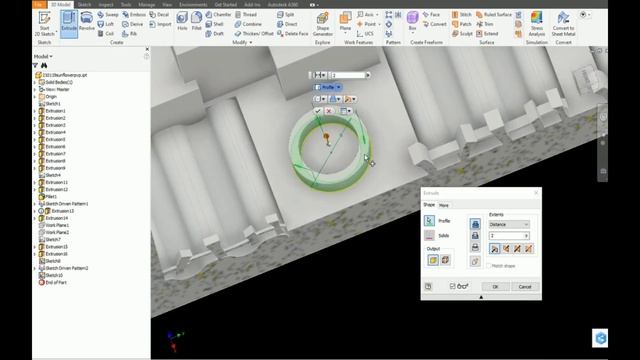Select the Revolve tool

pos(86,22)
